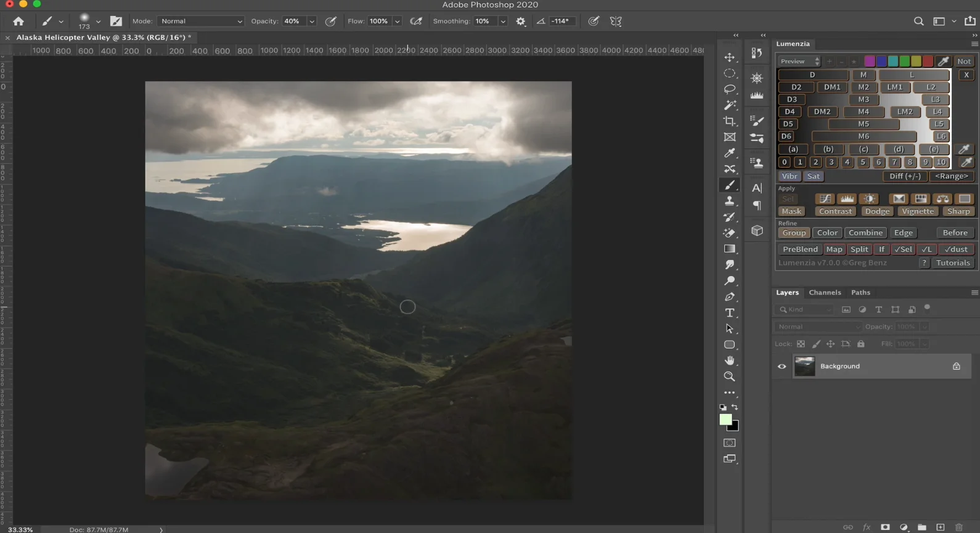980x533 pixels.
Task: Open the Smoothing value dropdown arrow
Action: [503, 21]
